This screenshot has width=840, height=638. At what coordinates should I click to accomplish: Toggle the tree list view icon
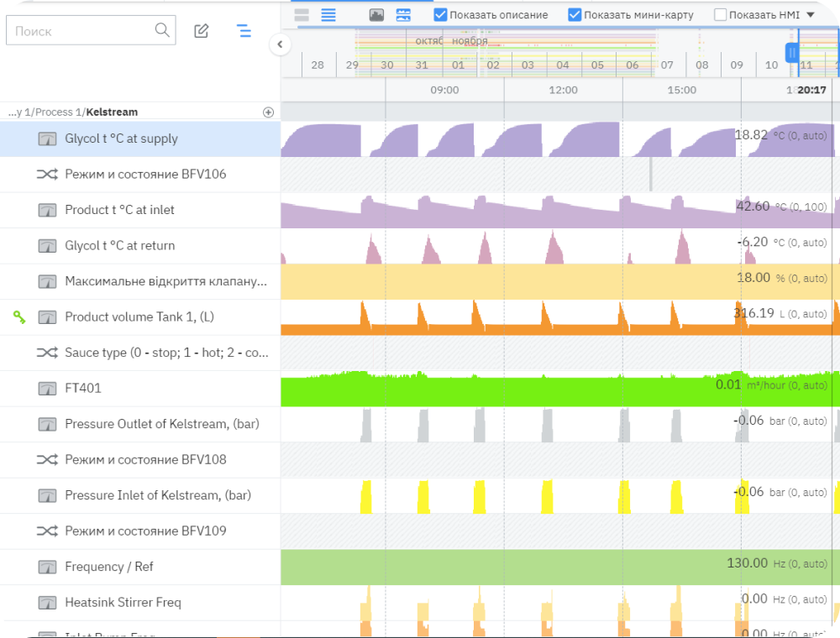244,31
